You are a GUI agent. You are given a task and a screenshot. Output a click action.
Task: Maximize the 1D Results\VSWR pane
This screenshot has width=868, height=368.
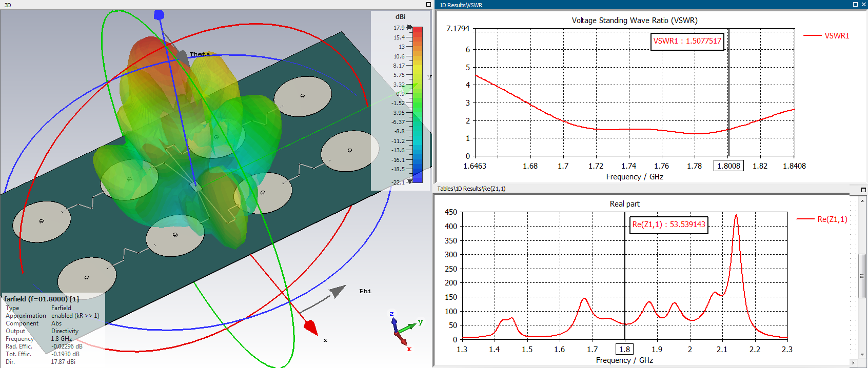coord(855,5)
